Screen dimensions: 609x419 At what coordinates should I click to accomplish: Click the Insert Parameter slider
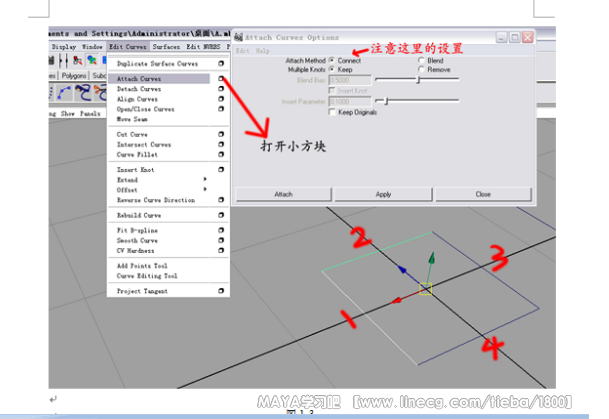tap(417, 101)
